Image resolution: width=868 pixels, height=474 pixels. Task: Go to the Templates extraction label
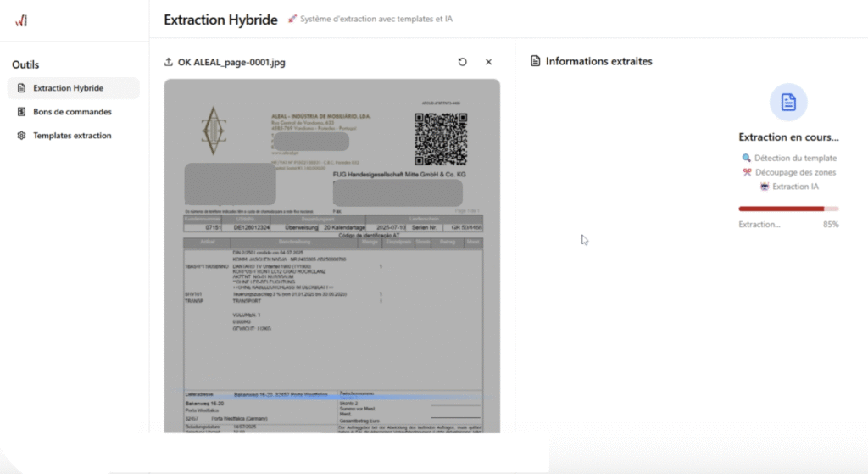pos(72,136)
